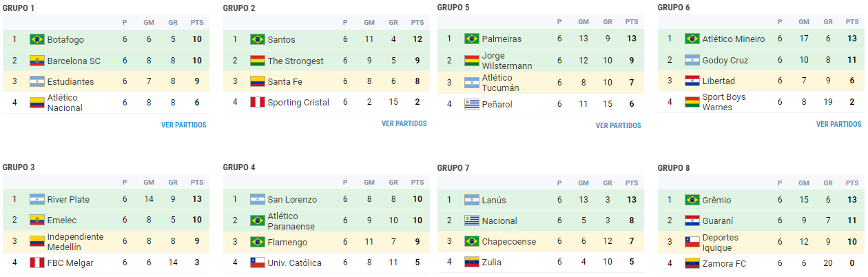Open VER PARTIDOS for Grupo 2

(404, 124)
